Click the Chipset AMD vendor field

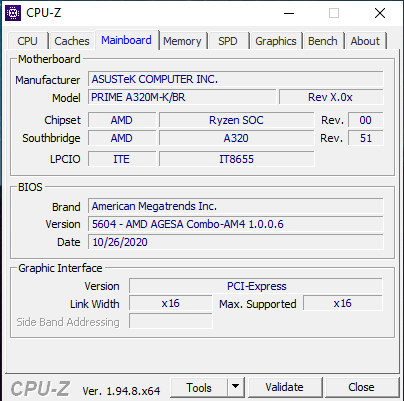click(122, 120)
